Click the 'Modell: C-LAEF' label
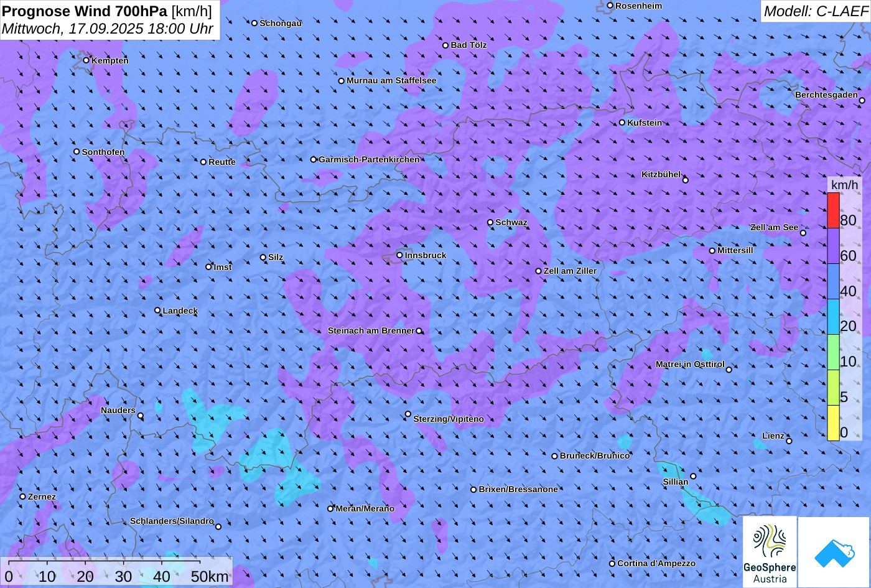The height and width of the screenshot is (588, 871). click(x=816, y=11)
